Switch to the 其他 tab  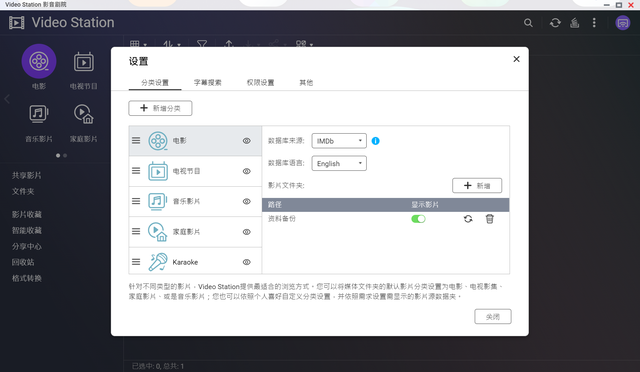(306, 82)
